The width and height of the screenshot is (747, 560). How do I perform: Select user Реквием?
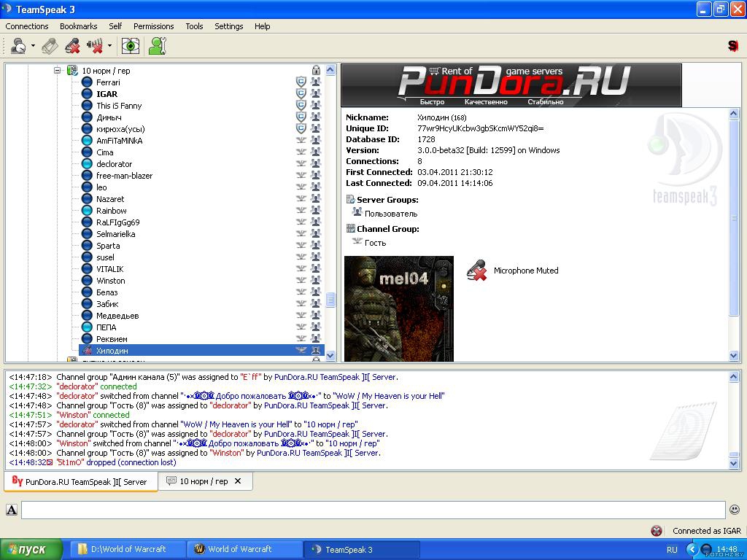[x=112, y=339]
